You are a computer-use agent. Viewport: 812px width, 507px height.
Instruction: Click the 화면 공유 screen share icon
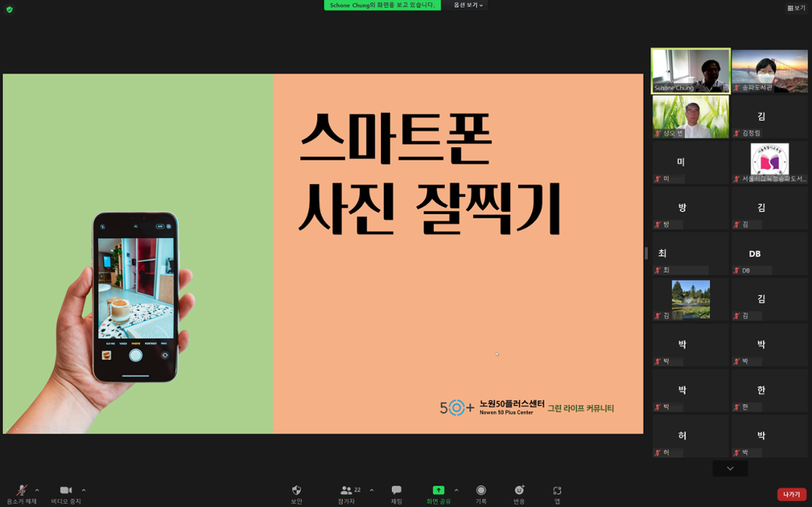pos(439,491)
